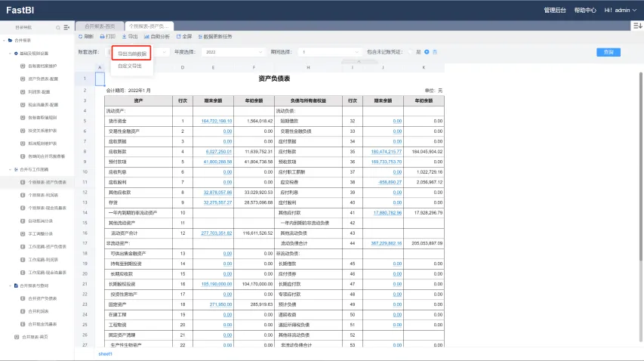Image resolution: width=644 pixels, height=361 pixels.
Task: Click the icon next to 利润表-配置
Action: pyautogui.click(x=23, y=92)
